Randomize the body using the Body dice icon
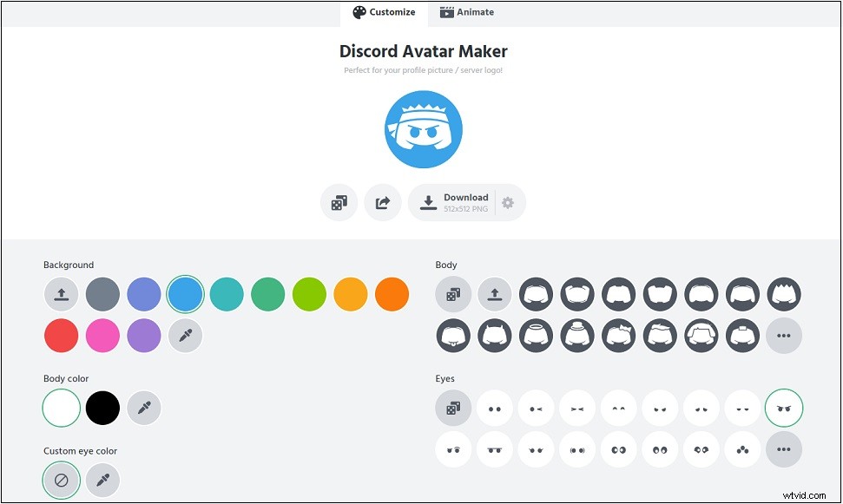 coord(453,293)
